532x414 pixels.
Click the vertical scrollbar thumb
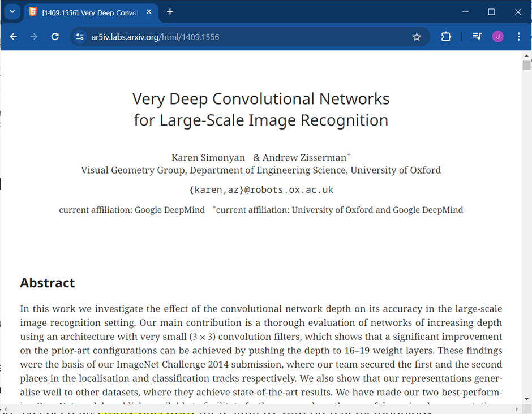point(526,65)
